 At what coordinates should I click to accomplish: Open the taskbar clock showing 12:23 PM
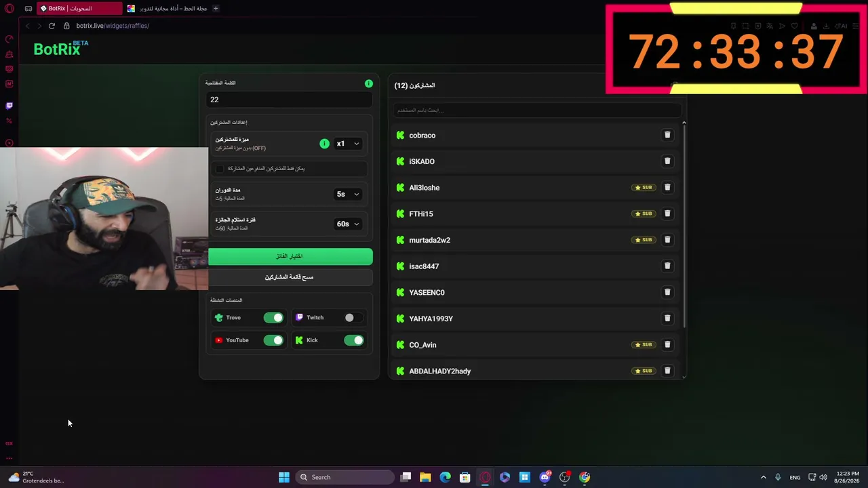[848, 477]
